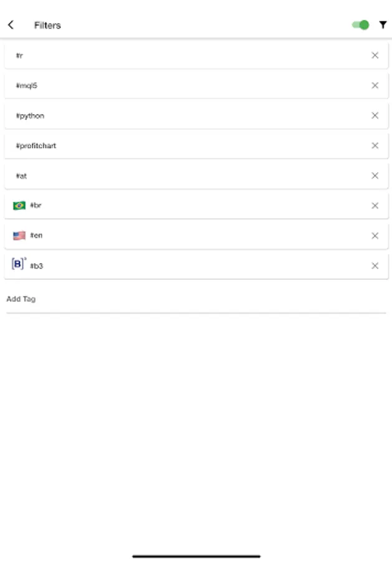392x561 pixels.
Task: Toggle the filters enable switch
Action: pos(361,25)
